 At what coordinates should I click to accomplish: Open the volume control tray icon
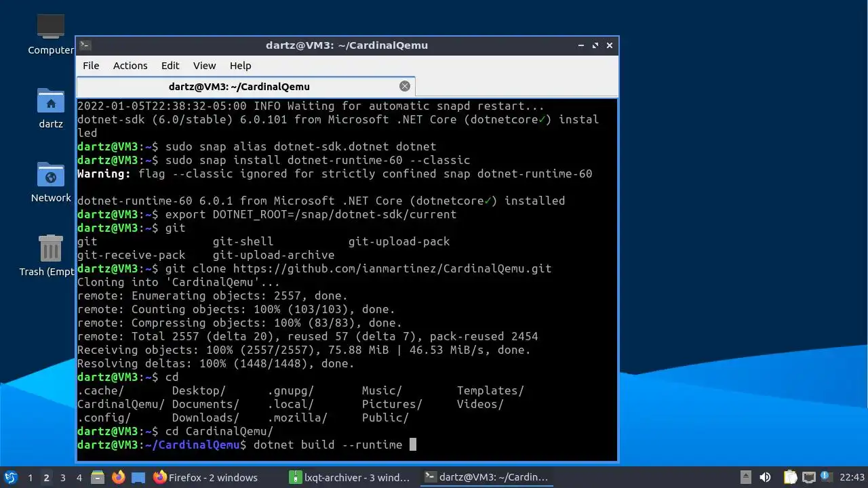(765, 477)
